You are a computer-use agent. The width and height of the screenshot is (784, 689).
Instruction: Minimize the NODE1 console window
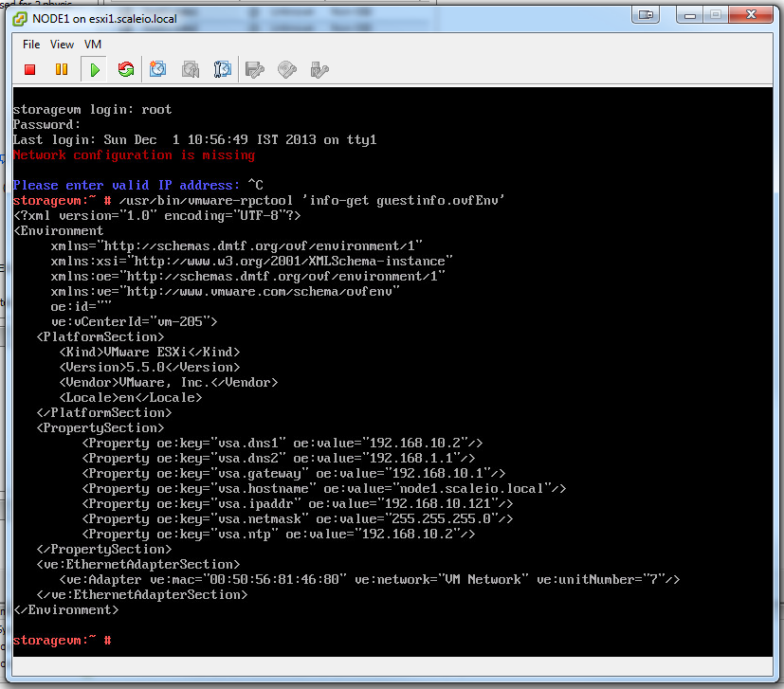point(690,15)
